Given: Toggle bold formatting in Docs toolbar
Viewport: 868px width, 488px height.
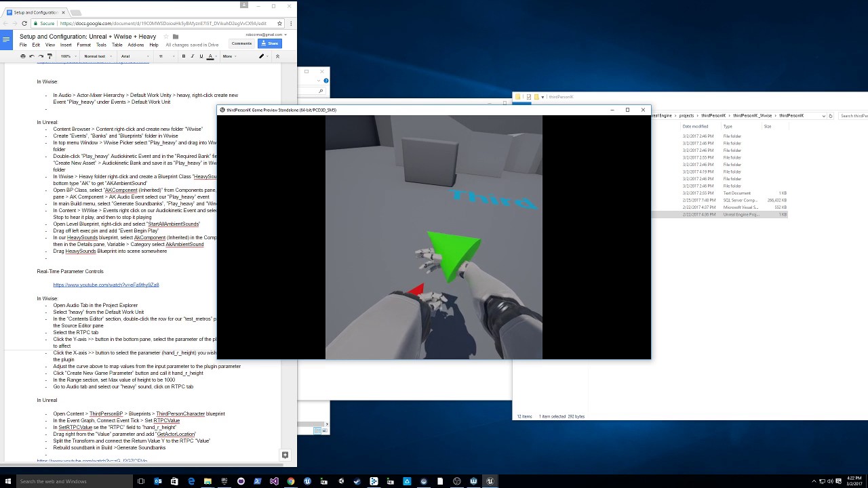Looking at the screenshot, I should click(x=184, y=56).
